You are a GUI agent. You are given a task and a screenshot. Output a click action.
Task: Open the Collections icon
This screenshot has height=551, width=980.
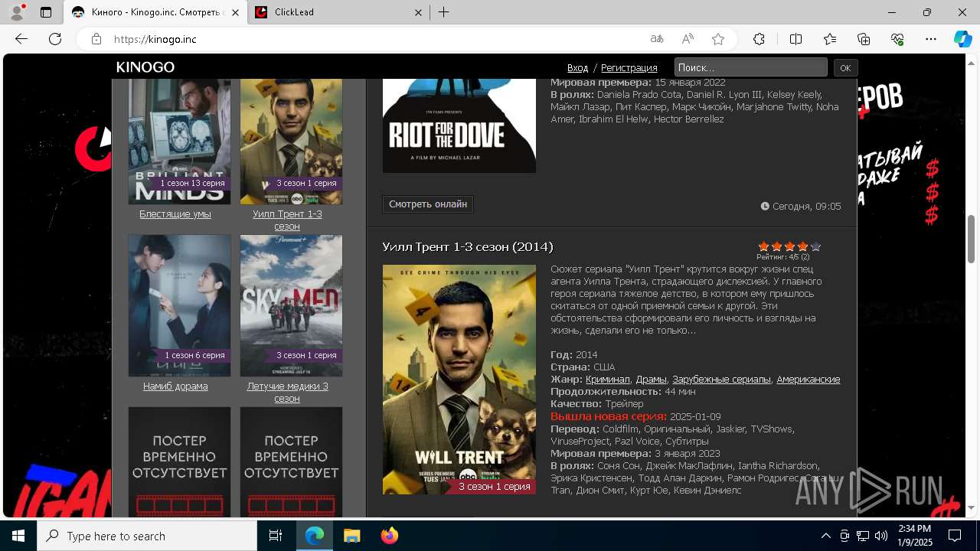click(864, 39)
